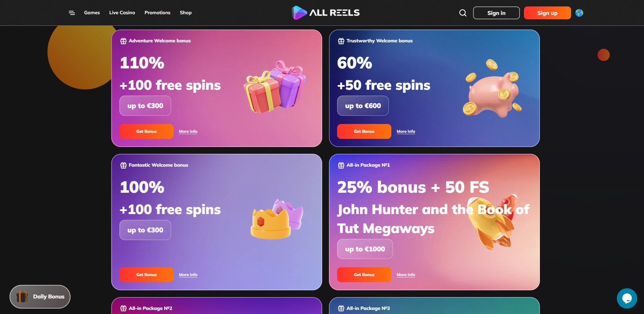Image resolution: width=644 pixels, height=314 pixels.
Task: Click the Sign in button
Action: click(x=496, y=13)
